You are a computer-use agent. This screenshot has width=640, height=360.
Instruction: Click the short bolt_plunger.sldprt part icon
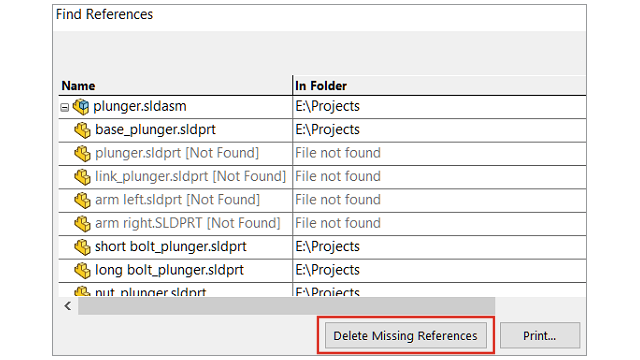(82, 247)
